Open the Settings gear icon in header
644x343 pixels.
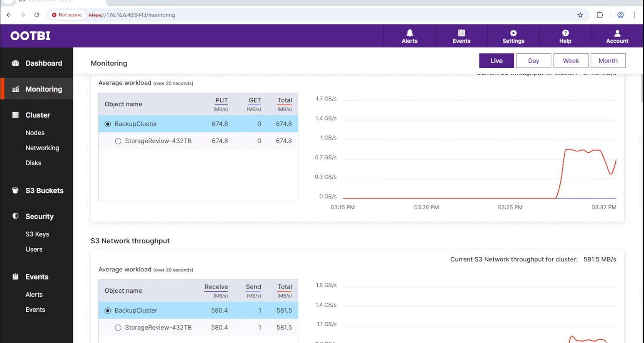click(x=513, y=33)
